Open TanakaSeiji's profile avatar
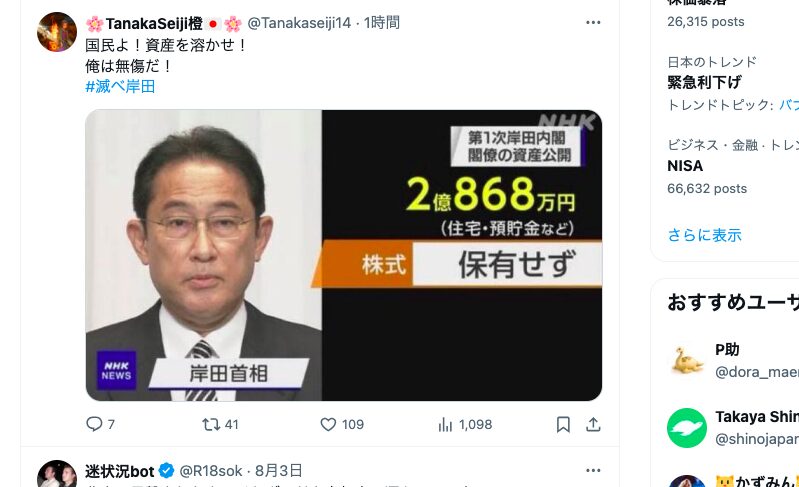 point(57,32)
